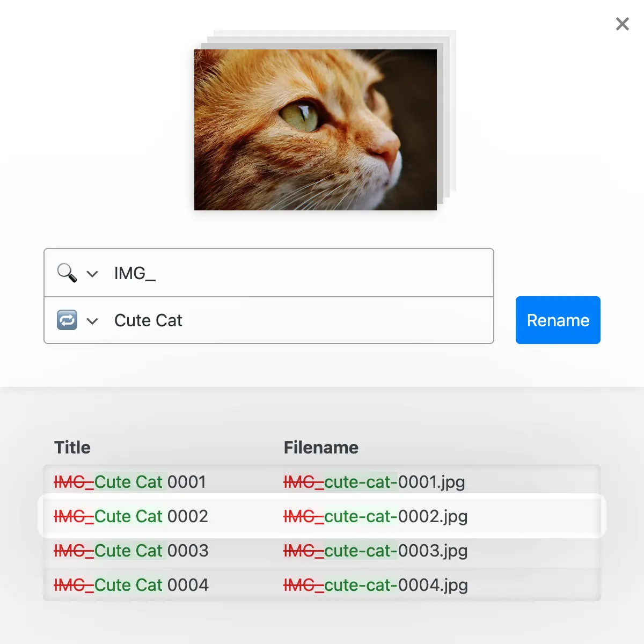Select the row Cute Cat 0001
The image size is (644, 644).
322,481
